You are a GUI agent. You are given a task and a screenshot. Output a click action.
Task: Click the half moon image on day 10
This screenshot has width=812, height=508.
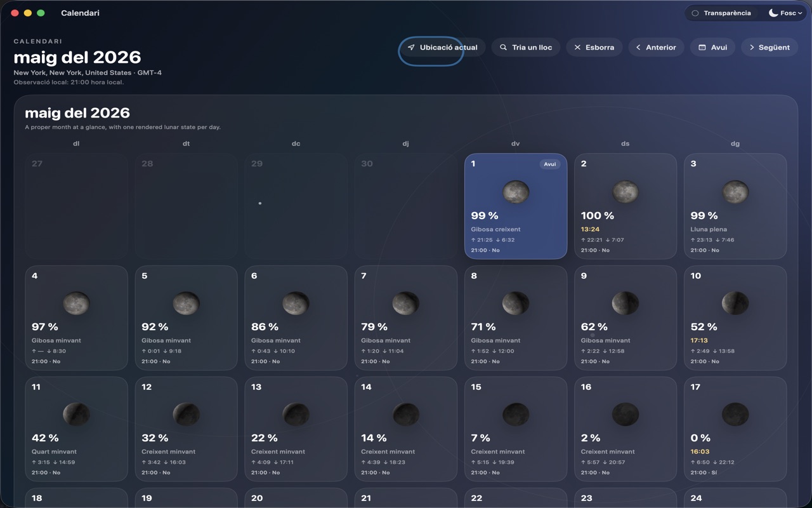click(x=735, y=304)
